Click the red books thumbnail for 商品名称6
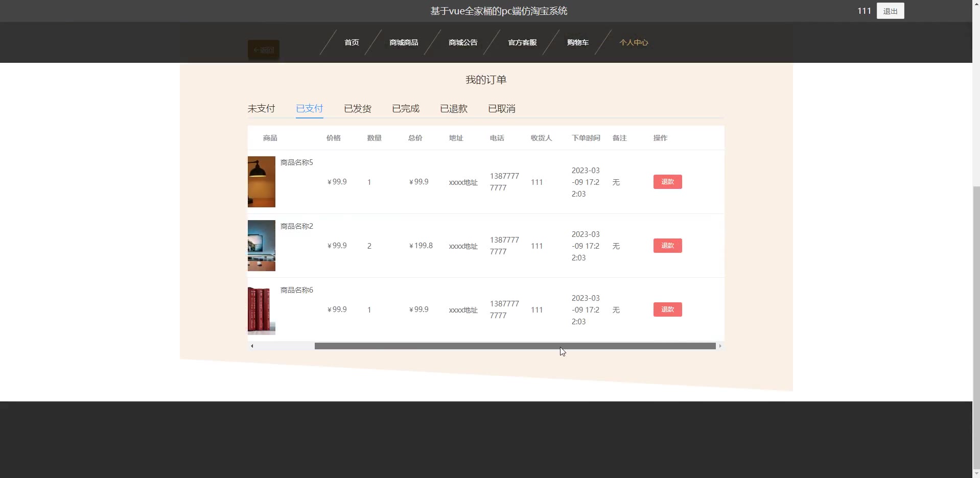 click(x=262, y=309)
